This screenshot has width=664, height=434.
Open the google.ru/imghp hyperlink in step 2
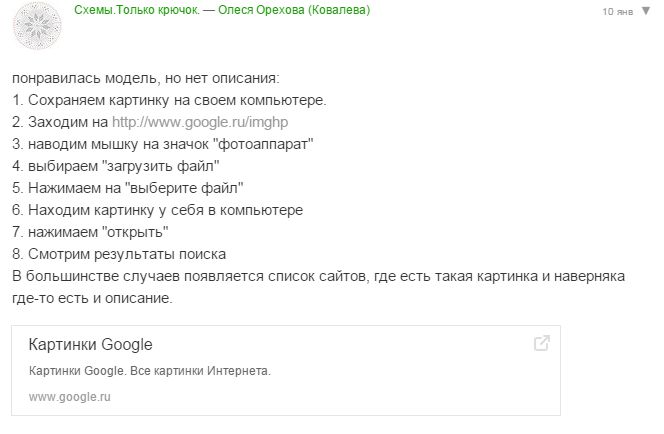click(x=200, y=122)
